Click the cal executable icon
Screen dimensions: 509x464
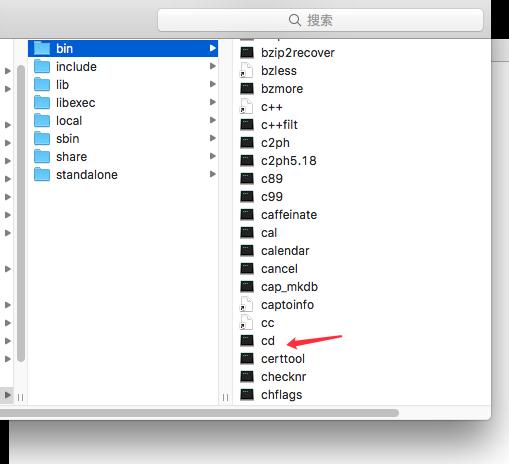(247, 232)
